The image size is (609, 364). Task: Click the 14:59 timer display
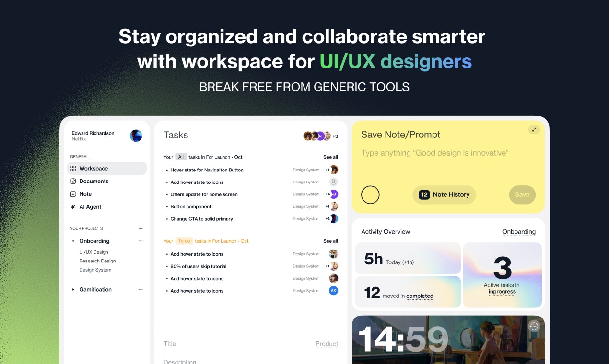[403, 340]
